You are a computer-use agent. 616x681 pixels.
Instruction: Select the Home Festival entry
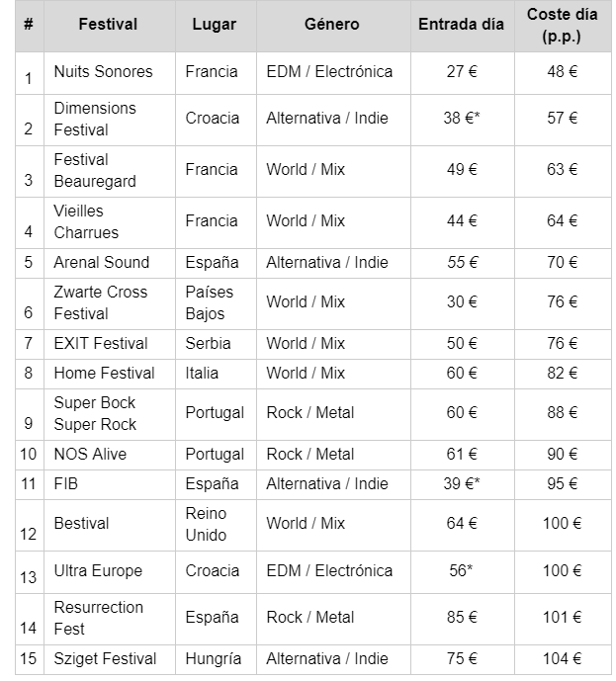coord(104,373)
